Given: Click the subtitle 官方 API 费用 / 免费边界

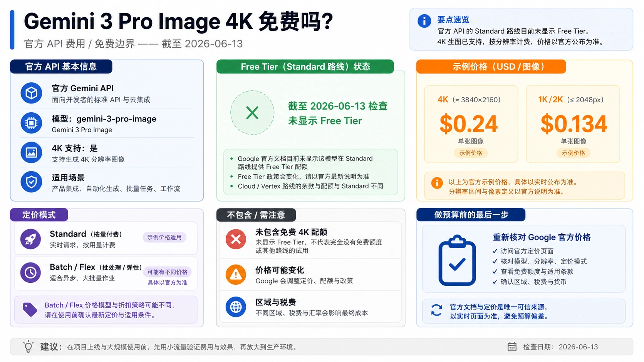Looking at the screenshot, I should pyautogui.click(x=79, y=44).
